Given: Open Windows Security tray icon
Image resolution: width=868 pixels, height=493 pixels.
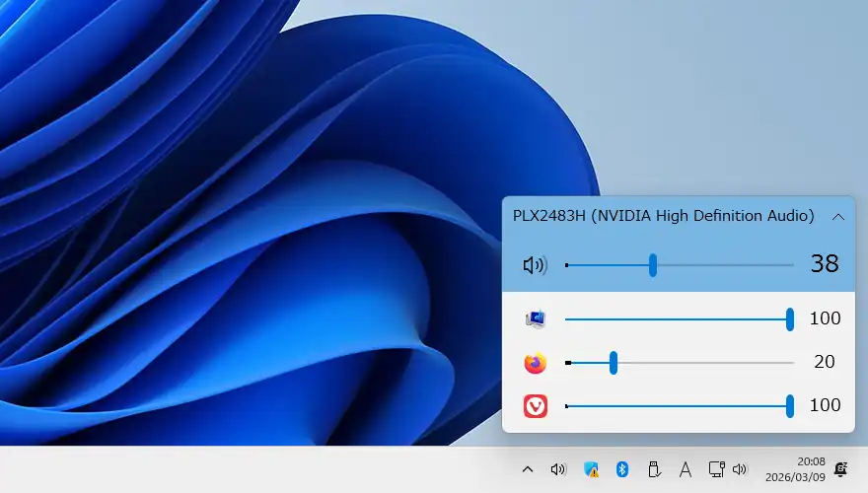Looking at the screenshot, I should [591, 469].
